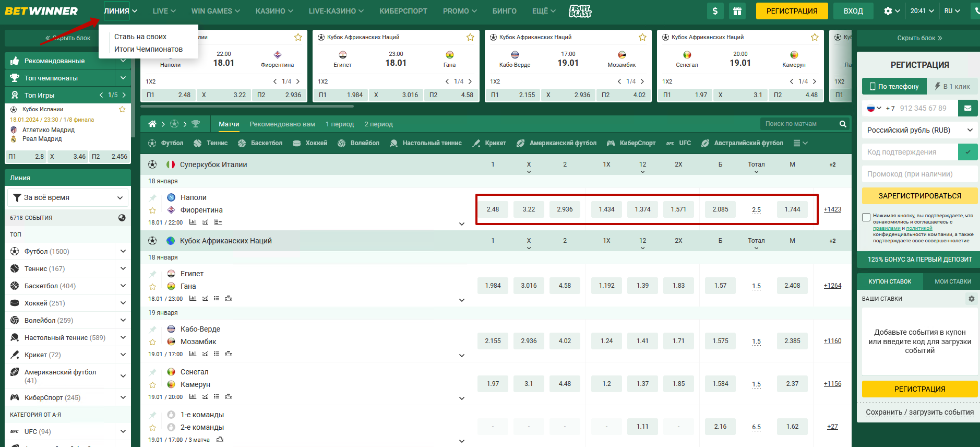Click the gift bonus icon in header
The width and height of the screenshot is (980, 447).
pos(737,11)
